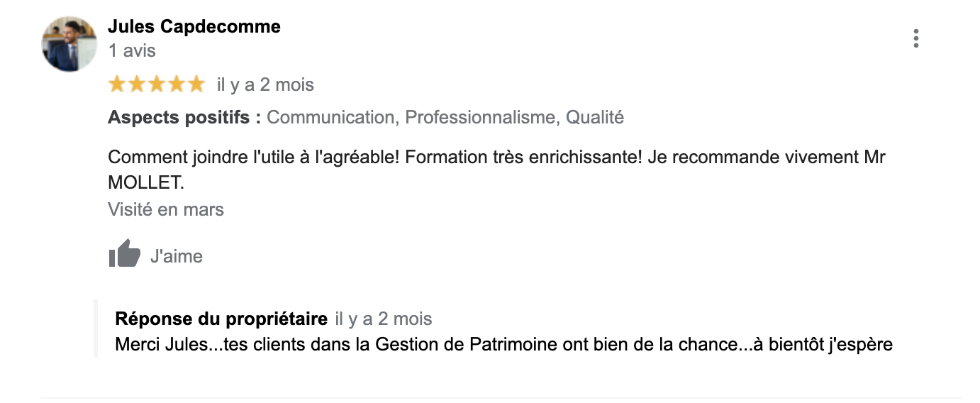Select the "Qualité" positive aspect
The image size is (980, 403).
click(x=594, y=118)
